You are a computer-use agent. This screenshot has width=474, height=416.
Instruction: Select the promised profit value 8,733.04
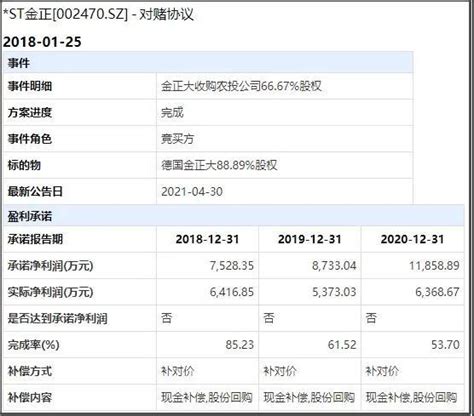(334, 266)
